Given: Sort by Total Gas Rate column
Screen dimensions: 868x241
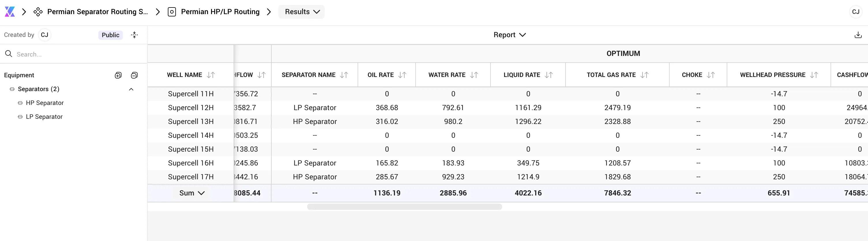Looking at the screenshot, I should pos(645,75).
